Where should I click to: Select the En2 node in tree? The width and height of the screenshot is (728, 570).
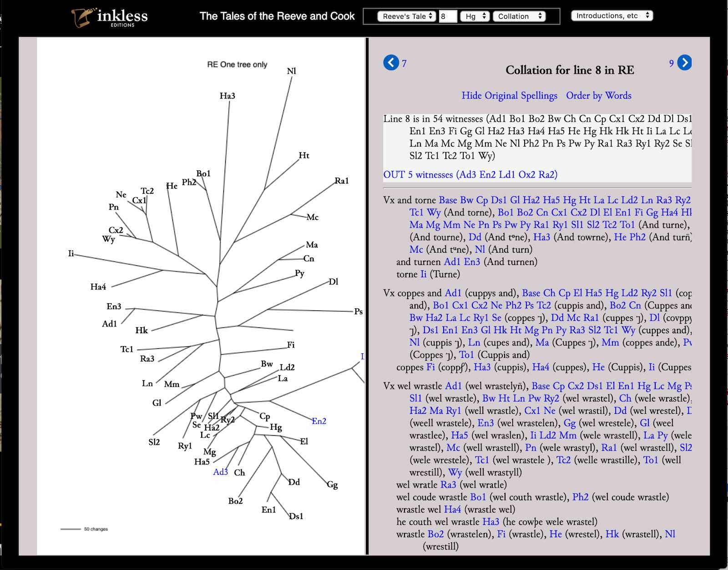(x=319, y=421)
